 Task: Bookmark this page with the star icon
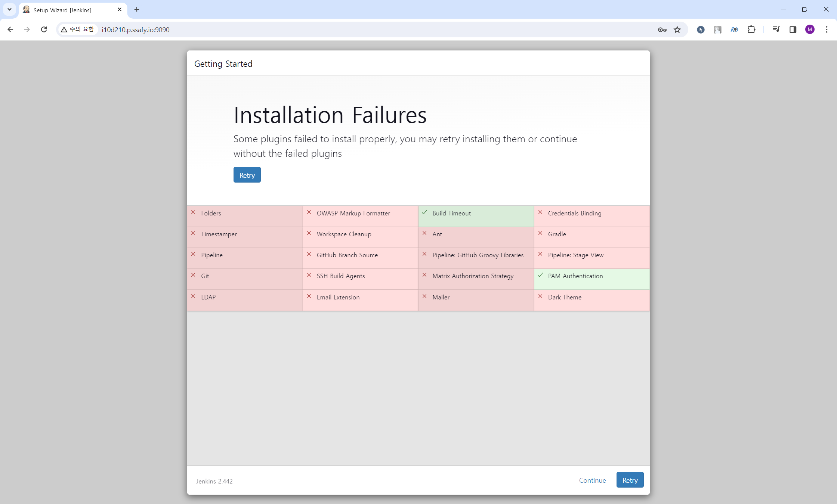[677, 29]
